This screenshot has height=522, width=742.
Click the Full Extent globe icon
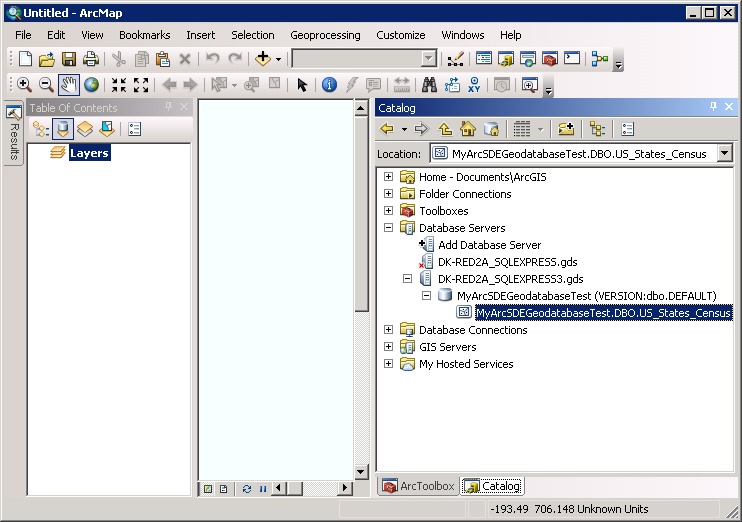click(91, 85)
